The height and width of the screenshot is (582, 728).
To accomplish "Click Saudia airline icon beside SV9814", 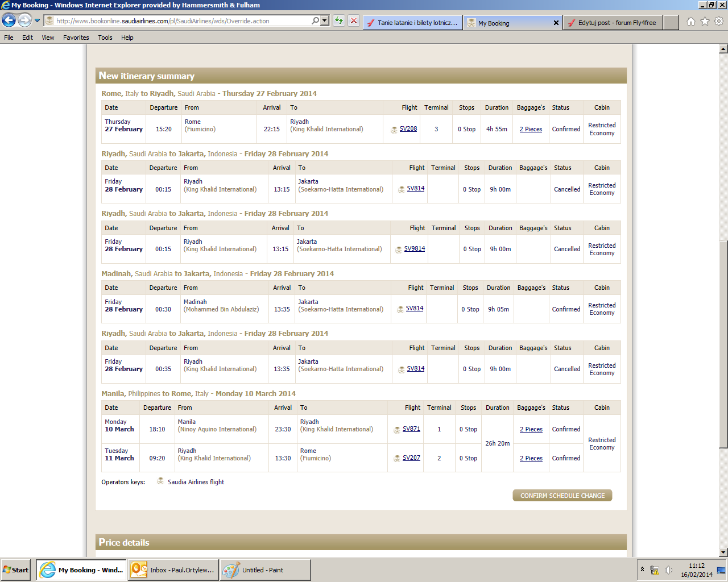I will click(x=399, y=250).
